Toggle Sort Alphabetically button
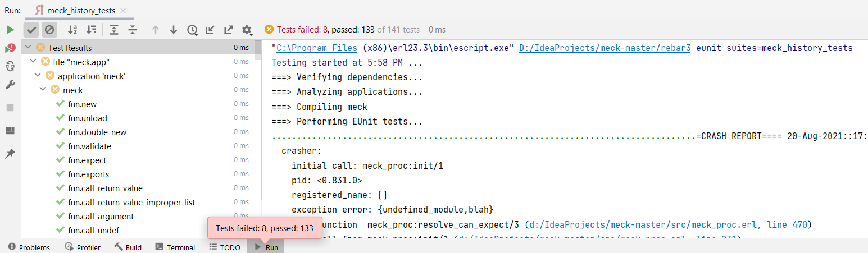Screen dimensions: 868x253 pyautogui.click(x=73, y=30)
